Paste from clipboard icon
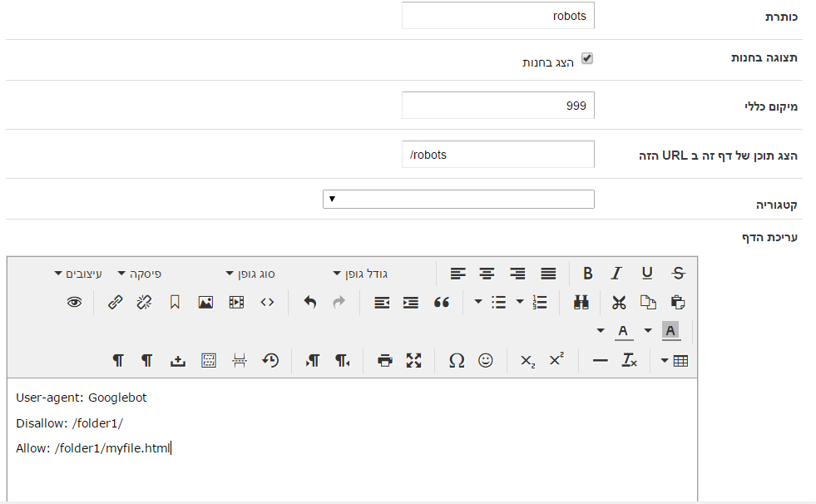The image size is (816, 504). 678,303
